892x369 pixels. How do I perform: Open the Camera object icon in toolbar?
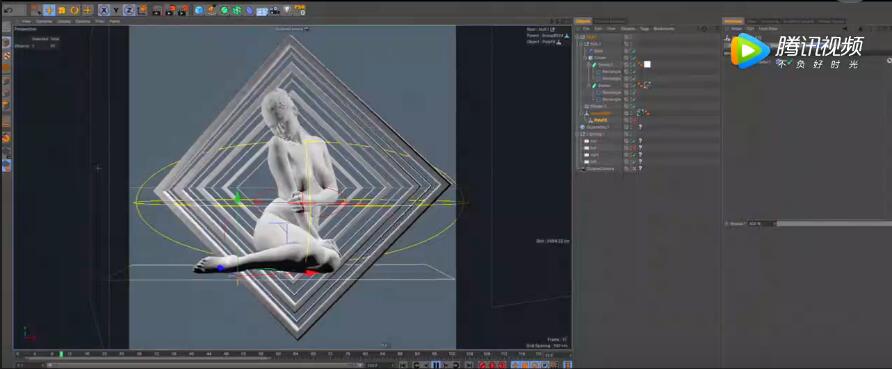[275, 10]
